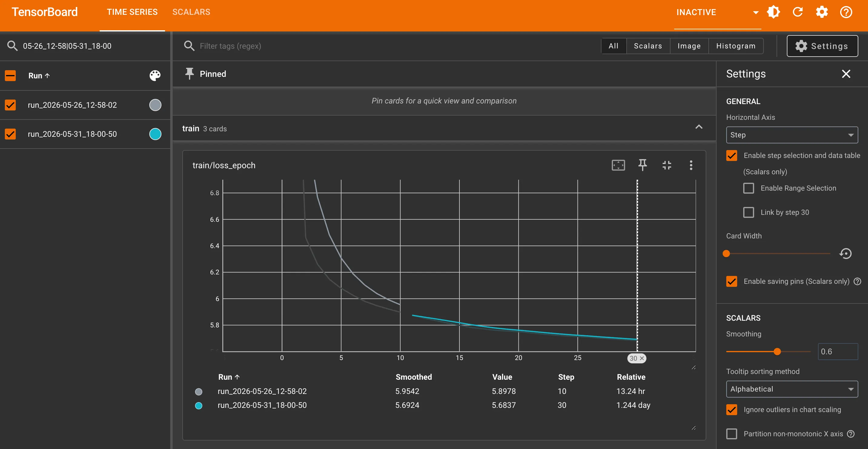
Task: Open the INACTIVE plugins dropdown
Action: pyautogui.click(x=717, y=12)
